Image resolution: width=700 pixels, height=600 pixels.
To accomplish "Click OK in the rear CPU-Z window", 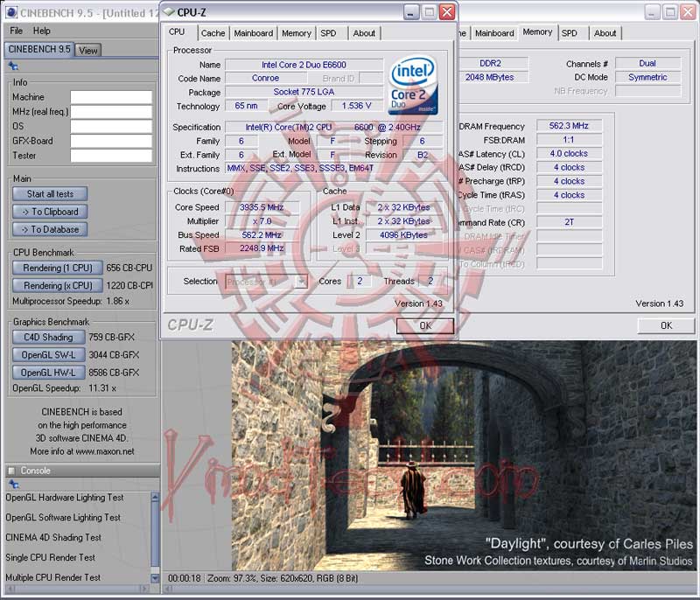I will coord(666,325).
